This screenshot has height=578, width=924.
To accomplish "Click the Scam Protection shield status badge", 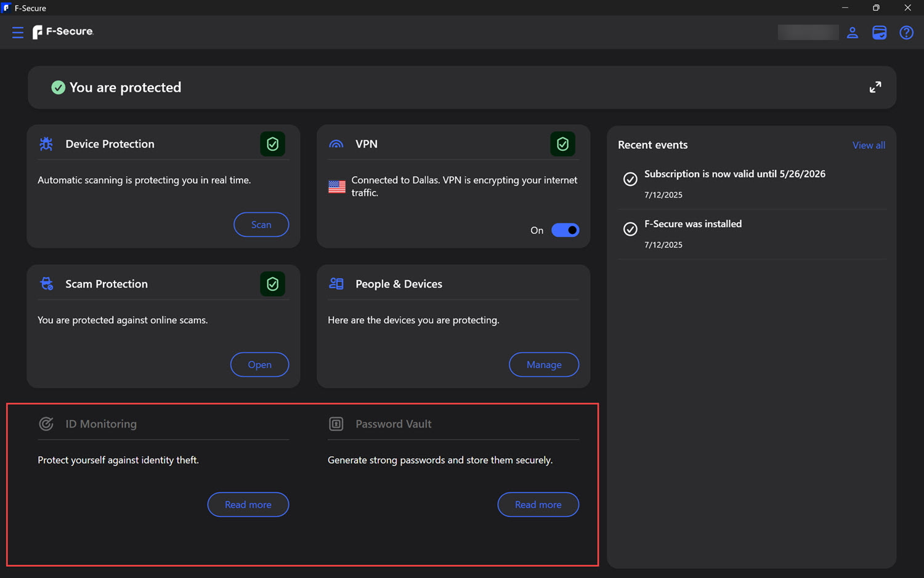I will click(x=272, y=284).
